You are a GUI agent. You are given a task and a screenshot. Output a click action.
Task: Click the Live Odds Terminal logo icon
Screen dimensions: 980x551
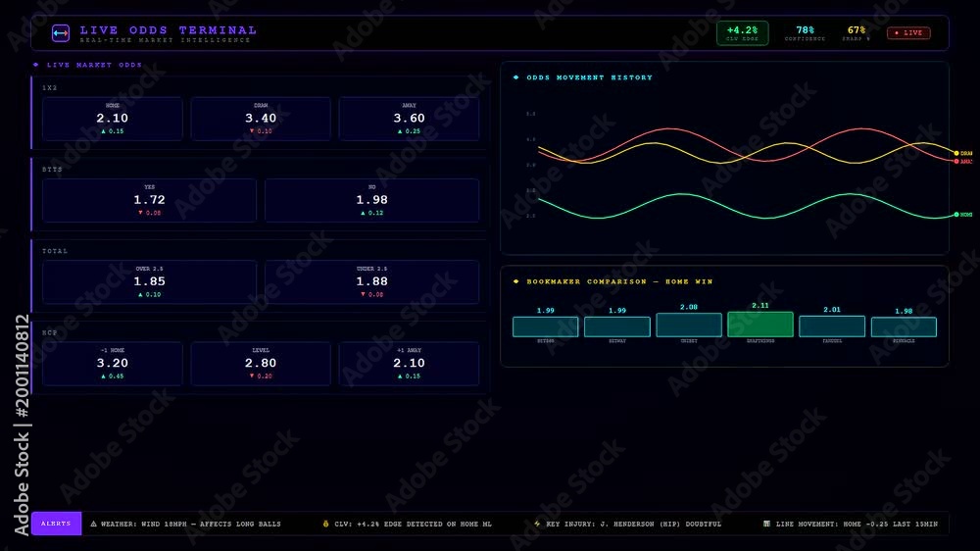[x=61, y=33]
